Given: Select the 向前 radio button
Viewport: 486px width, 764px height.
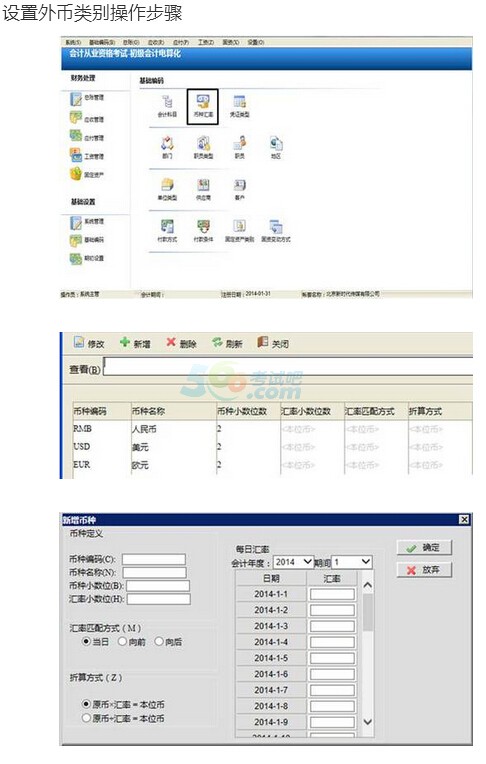Looking at the screenshot, I should tap(132, 642).
